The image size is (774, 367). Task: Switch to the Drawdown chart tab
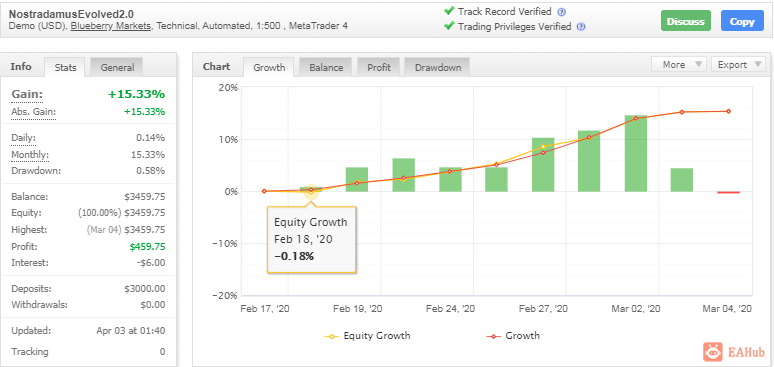tap(437, 67)
